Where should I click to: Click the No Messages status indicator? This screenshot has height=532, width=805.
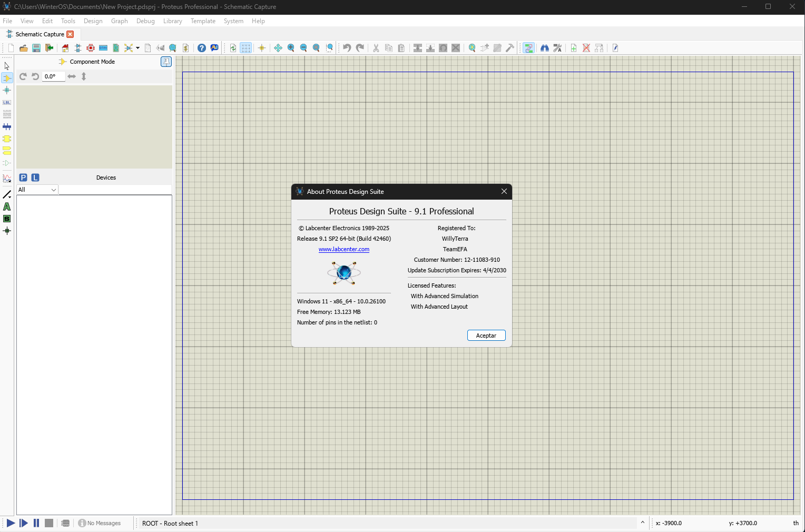pos(100,523)
